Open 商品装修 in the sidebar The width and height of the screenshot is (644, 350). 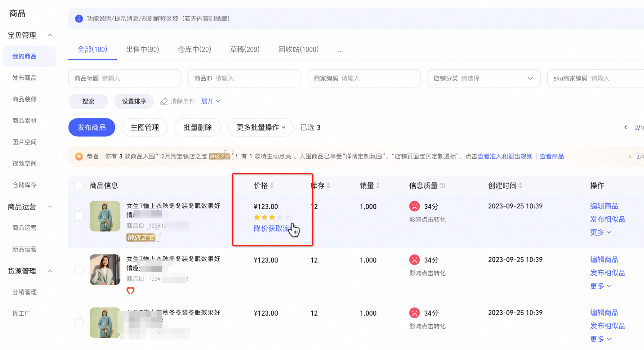(x=24, y=99)
